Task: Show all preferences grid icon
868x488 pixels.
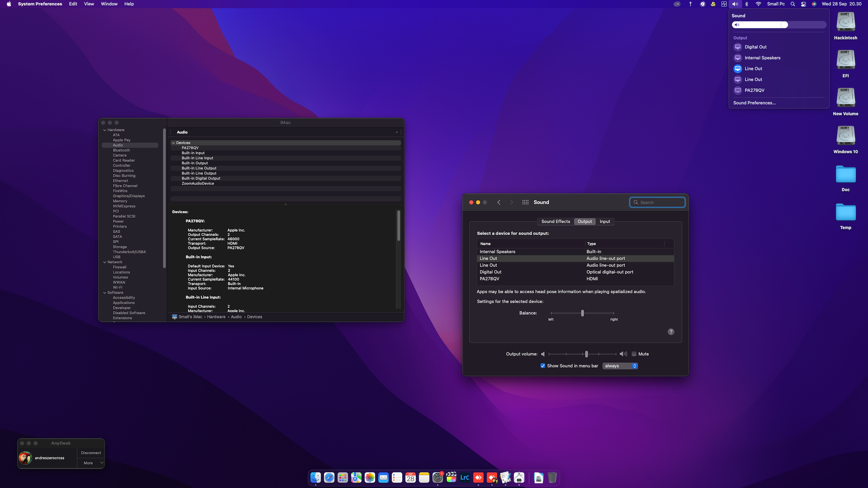Action: click(x=525, y=202)
